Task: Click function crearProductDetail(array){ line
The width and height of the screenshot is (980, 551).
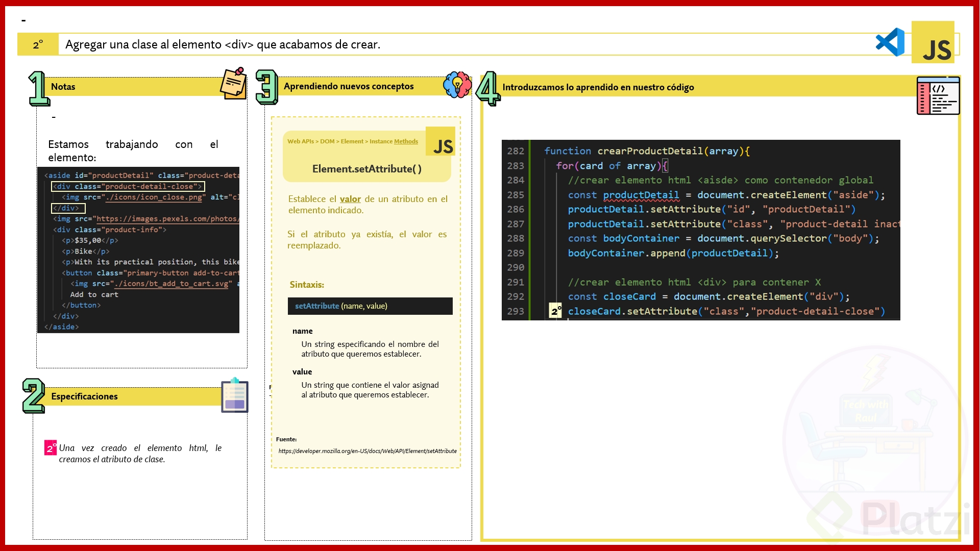Action: point(647,151)
